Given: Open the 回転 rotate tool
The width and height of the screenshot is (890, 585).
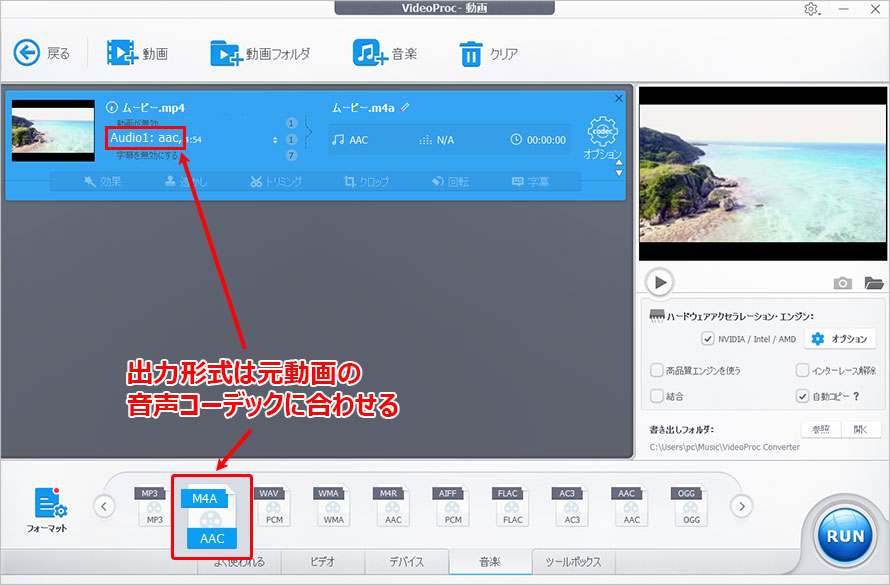Looking at the screenshot, I should [x=451, y=182].
